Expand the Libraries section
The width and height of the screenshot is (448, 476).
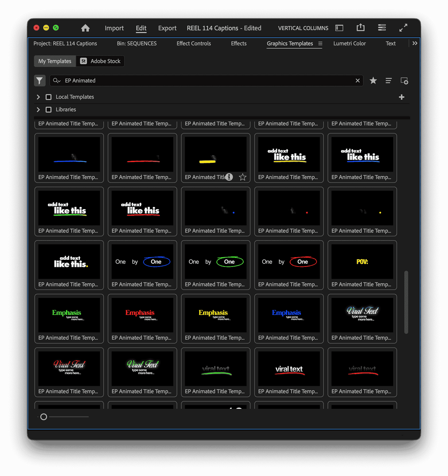(38, 110)
